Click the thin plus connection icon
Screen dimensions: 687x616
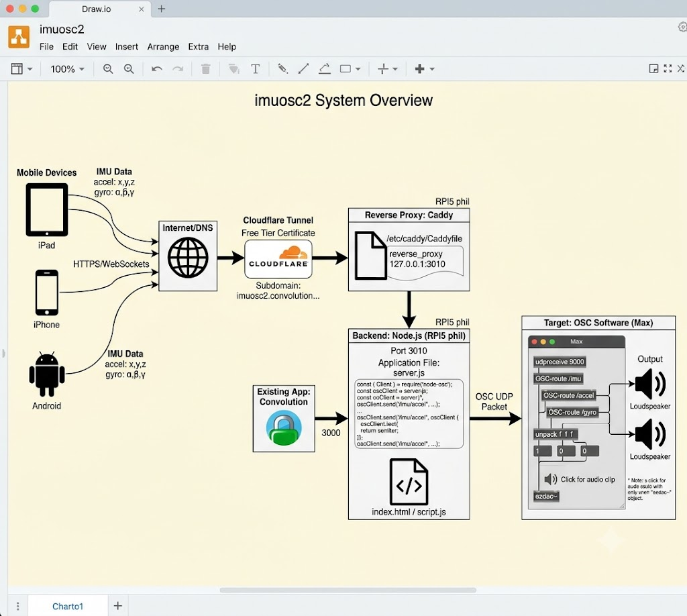(383, 69)
